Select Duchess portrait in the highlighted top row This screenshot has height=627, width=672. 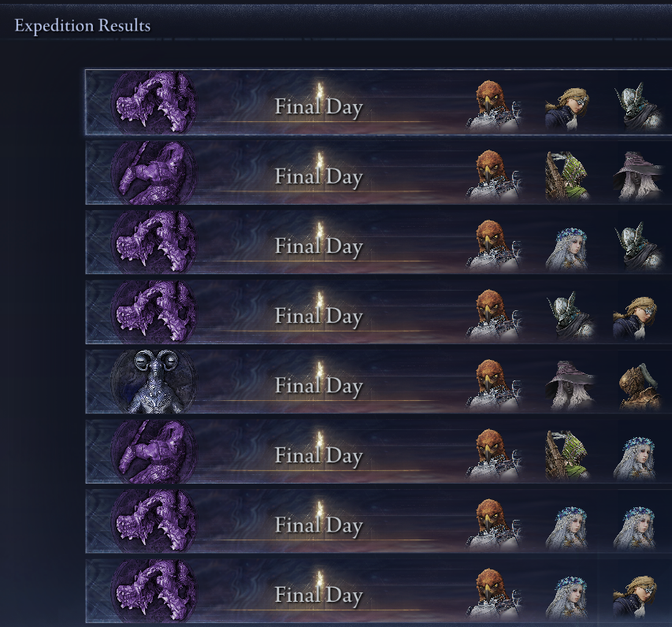[x=567, y=108]
